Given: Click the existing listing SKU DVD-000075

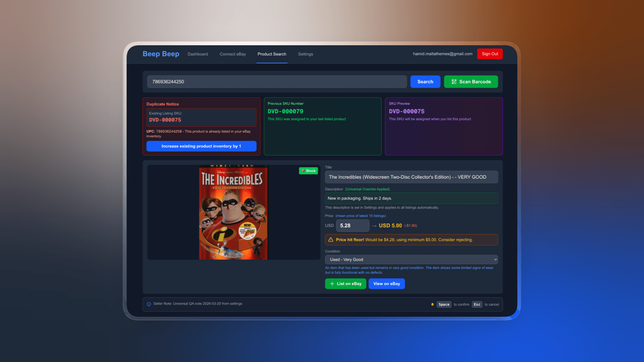Looking at the screenshot, I should pyautogui.click(x=165, y=120).
